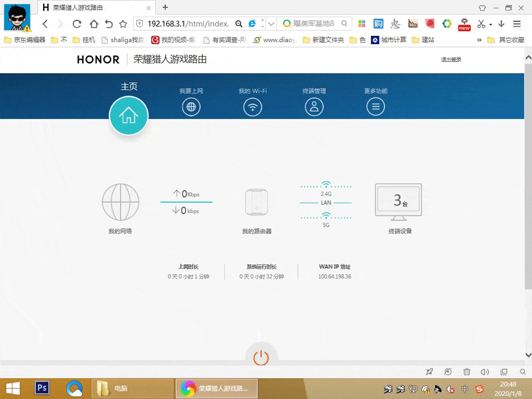
Task: Click the scissors screenshot tool
Action: coord(481,24)
